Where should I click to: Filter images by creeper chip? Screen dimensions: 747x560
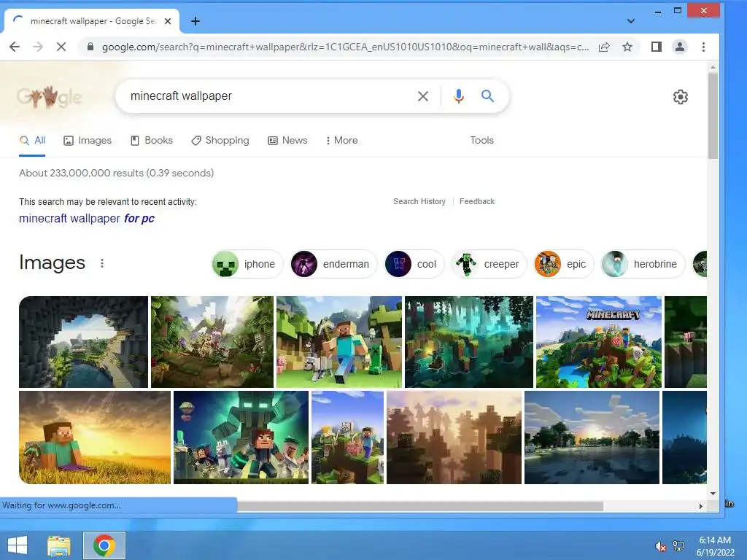click(489, 264)
